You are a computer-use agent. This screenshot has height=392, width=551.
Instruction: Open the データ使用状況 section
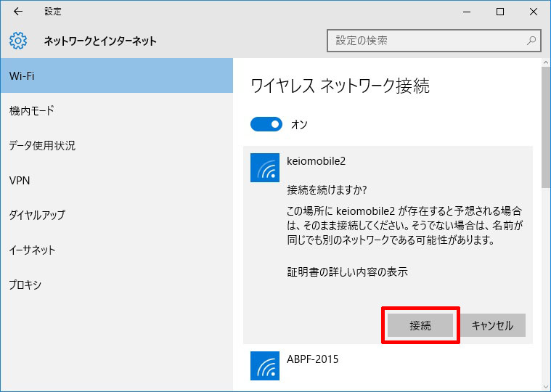(117, 145)
